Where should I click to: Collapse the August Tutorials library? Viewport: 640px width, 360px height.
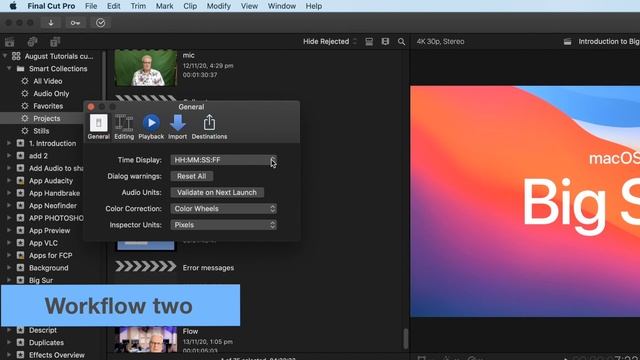pos(5,56)
